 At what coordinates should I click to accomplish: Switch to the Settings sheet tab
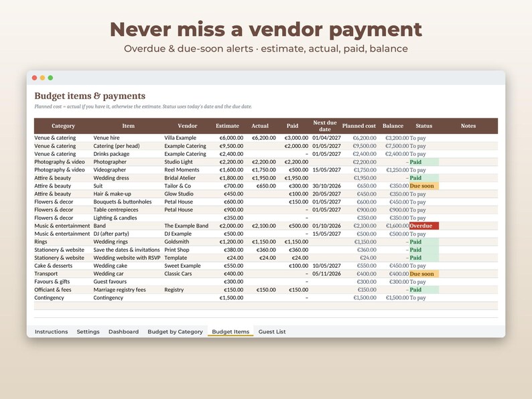click(88, 331)
